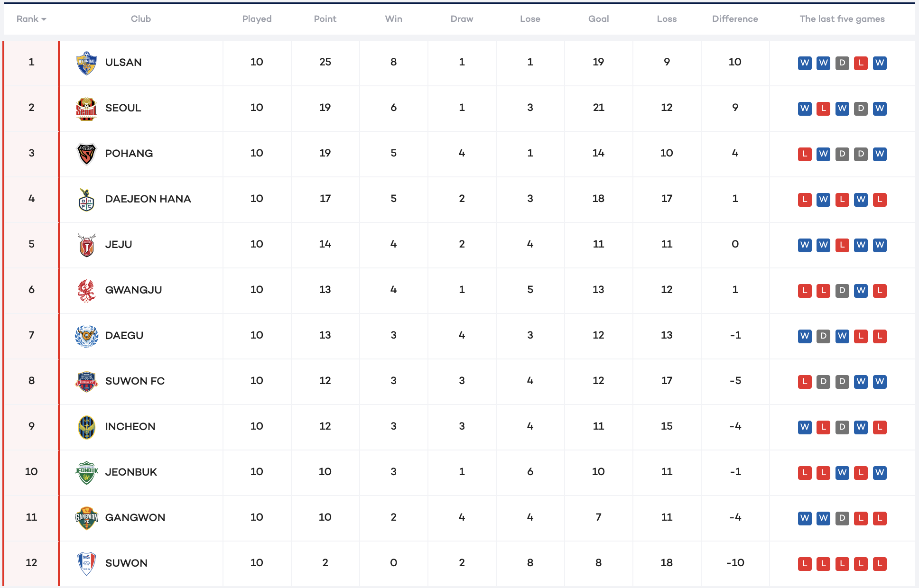Click Ulsan's red L result badge
The width and height of the screenshot is (919, 588).
pyautogui.click(x=861, y=63)
